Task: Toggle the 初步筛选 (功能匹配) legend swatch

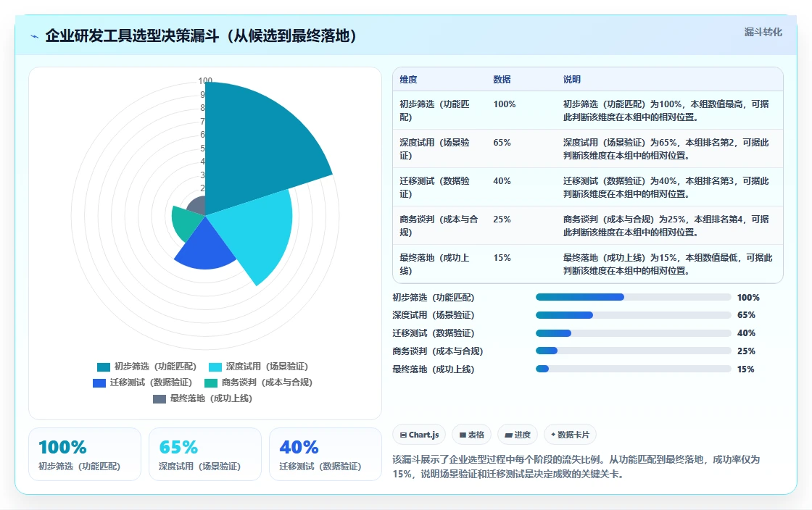Action: (104, 367)
